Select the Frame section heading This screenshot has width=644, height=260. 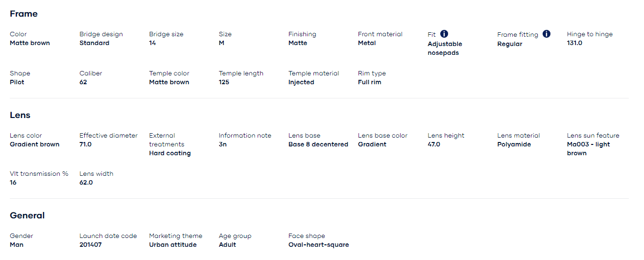(24, 14)
